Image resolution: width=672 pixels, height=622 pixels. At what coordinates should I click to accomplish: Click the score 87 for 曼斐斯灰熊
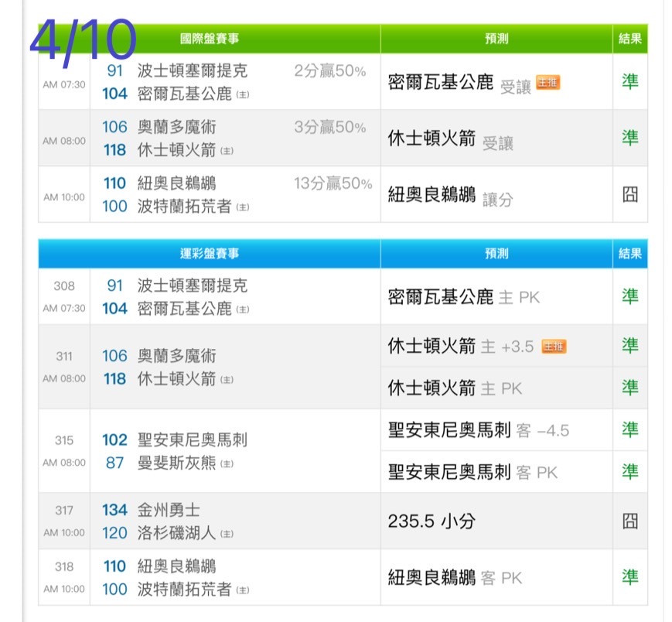pos(115,463)
